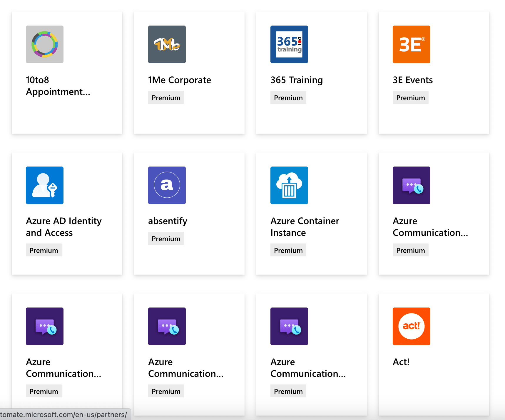Click the Premium badge under 365 Training
Viewport: 505px width, 420px height.
pyautogui.click(x=288, y=97)
